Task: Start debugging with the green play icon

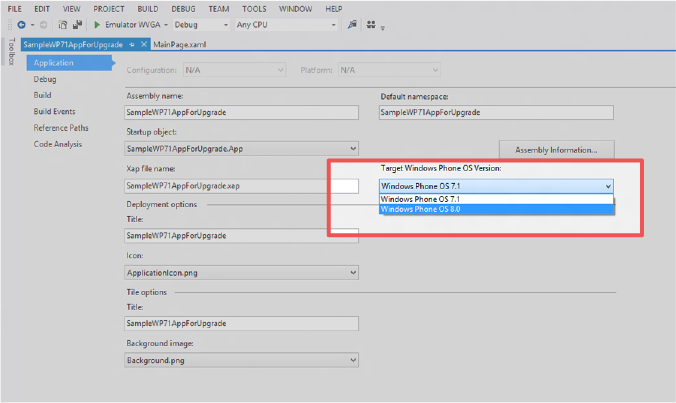Action: coord(97,25)
